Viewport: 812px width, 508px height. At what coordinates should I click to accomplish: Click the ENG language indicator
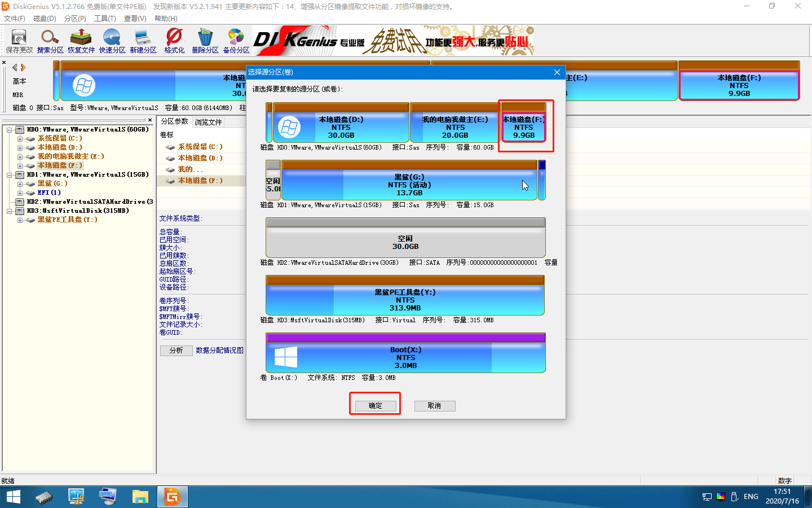pyautogui.click(x=751, y=497)
